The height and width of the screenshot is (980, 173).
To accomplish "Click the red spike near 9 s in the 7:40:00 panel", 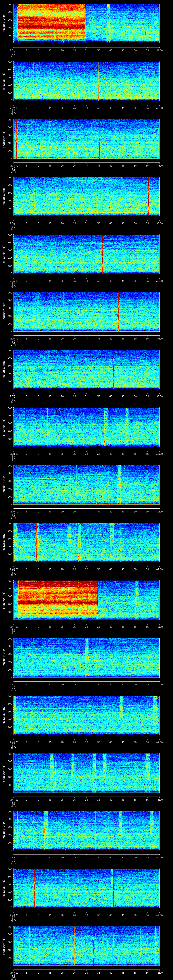I will click(36, 542).
